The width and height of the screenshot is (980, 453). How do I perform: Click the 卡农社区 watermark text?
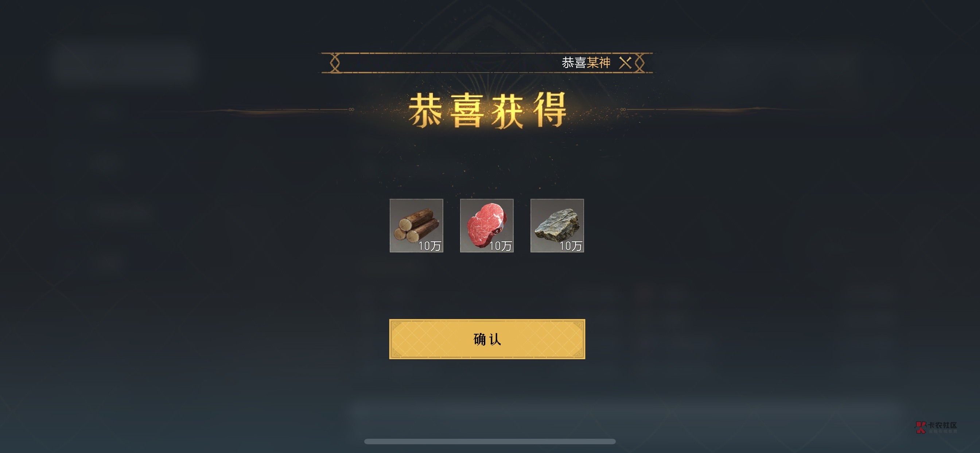pyautogui.click(x=942, y=425)
